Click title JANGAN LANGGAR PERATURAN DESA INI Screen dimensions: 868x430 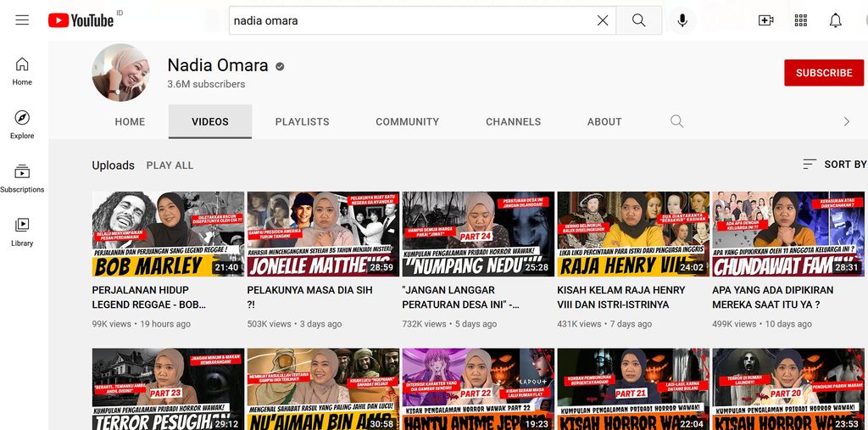click(460, 297)
